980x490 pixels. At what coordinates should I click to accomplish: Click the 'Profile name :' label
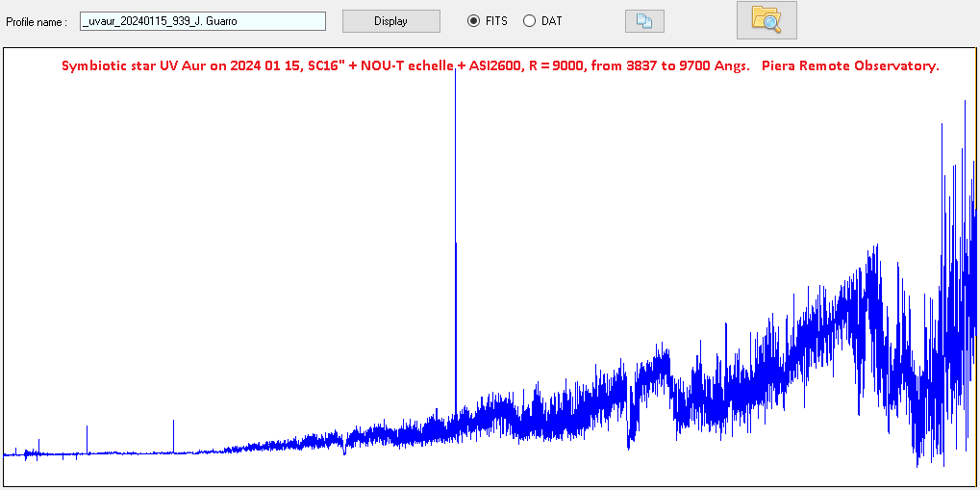[x=37, y=22]
